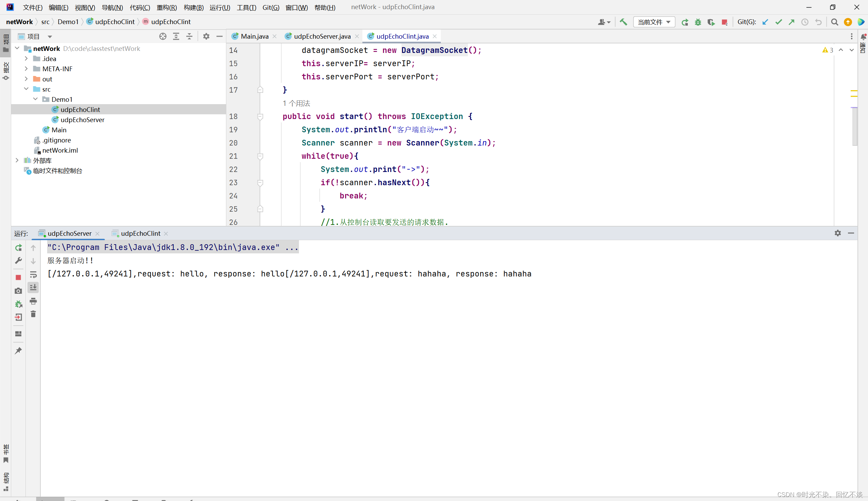Open editor tabs more options menu

coord(851,36)
